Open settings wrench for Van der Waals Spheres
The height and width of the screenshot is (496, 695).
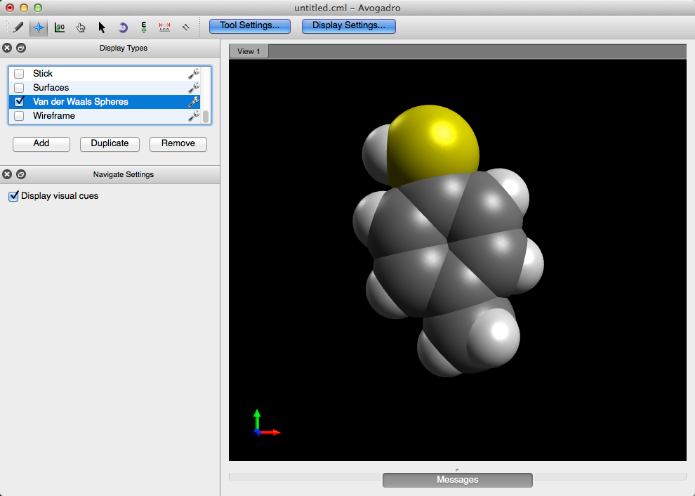194,102
